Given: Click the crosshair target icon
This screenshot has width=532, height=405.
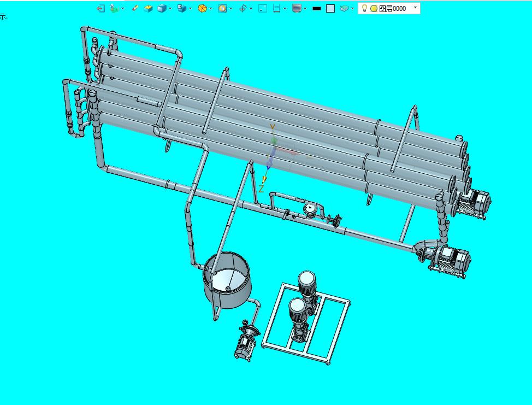Looking at the screenshot, I should 243,9.
